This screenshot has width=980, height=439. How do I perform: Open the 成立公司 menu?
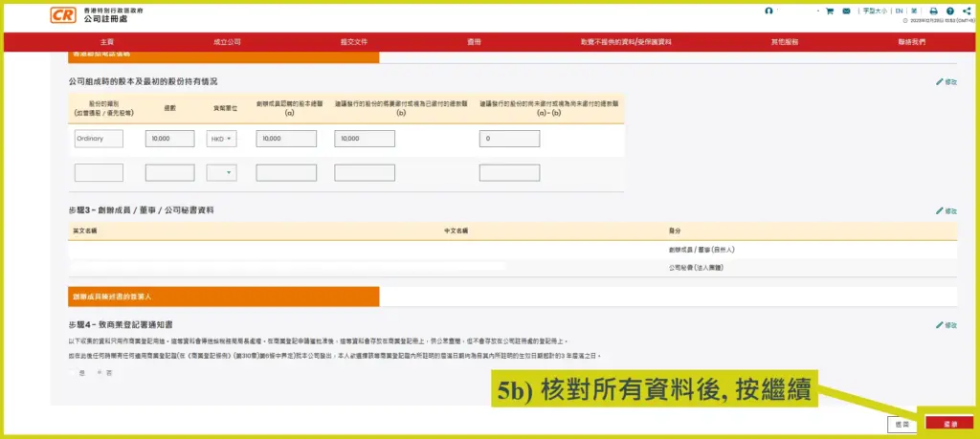click(227, 42)
